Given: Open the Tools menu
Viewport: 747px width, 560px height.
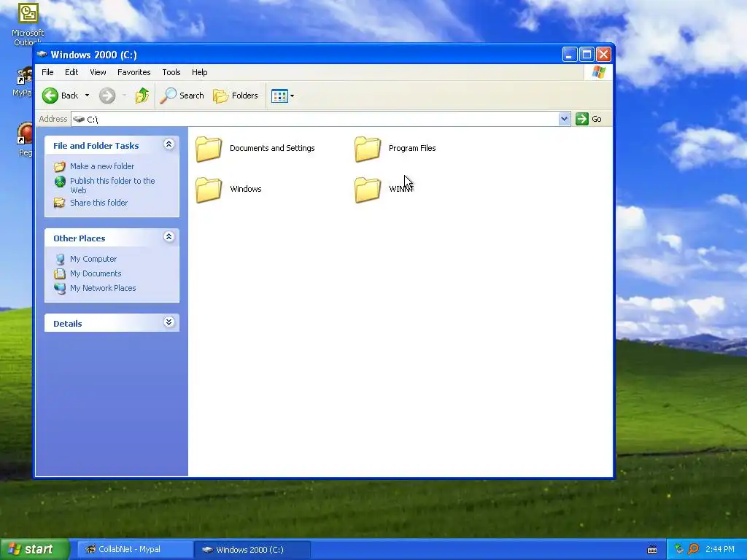Looking at the screenshot, I should pyautogui.click(x=171, y=72).
